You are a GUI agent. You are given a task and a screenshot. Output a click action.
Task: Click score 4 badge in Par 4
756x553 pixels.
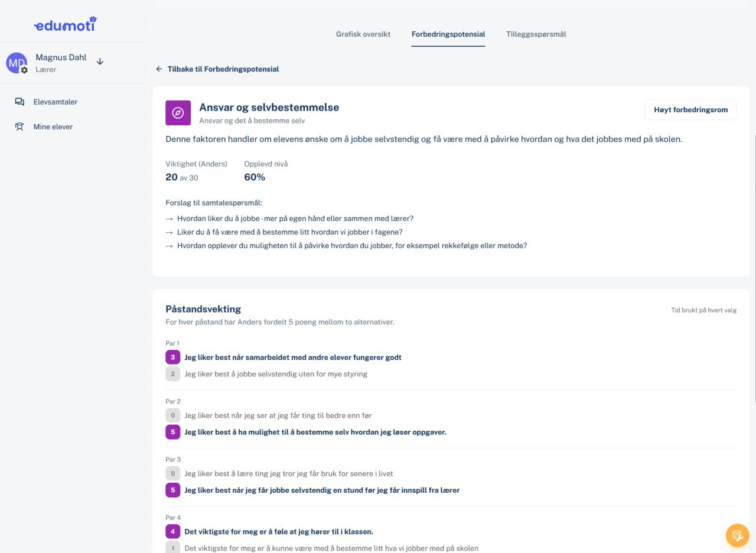tap(172, 531)
